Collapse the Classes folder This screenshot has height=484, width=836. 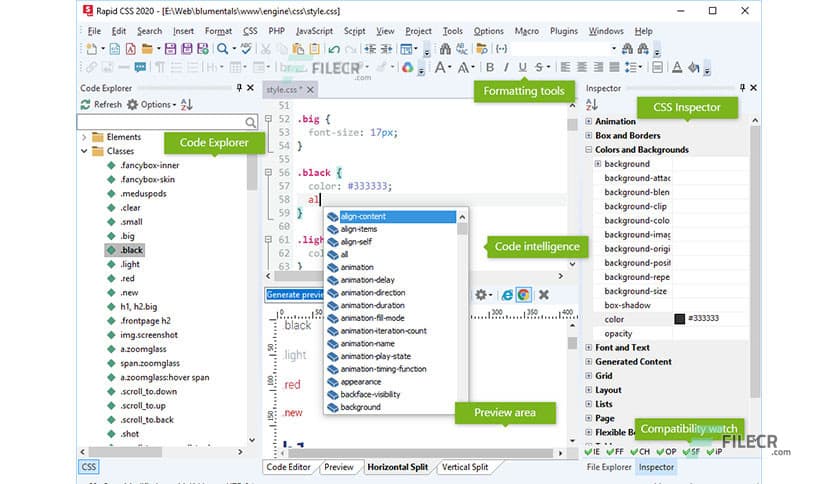84,151
